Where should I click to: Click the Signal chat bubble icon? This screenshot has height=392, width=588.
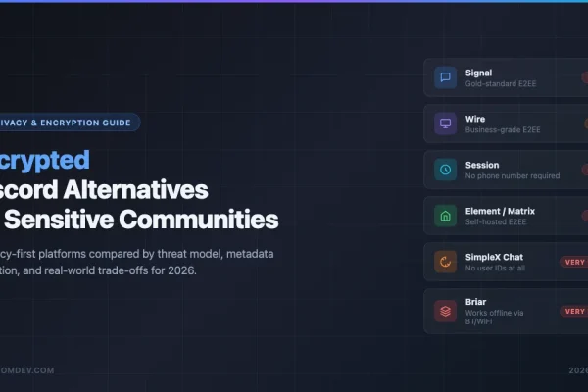tap(445, 77)
